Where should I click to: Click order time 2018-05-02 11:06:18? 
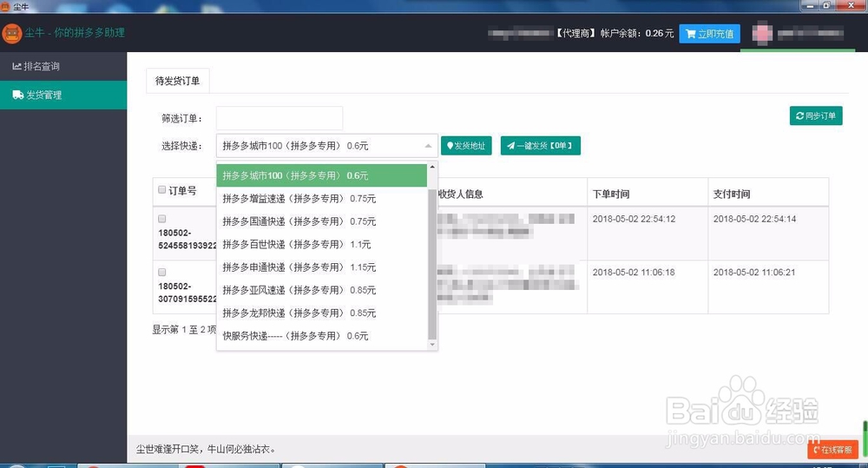(634, 272)
